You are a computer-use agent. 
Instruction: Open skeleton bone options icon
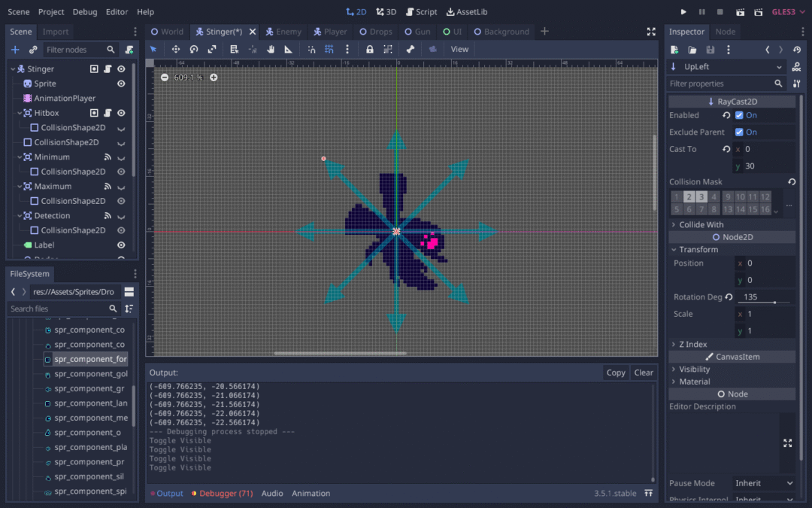click(x=411, y=49)
